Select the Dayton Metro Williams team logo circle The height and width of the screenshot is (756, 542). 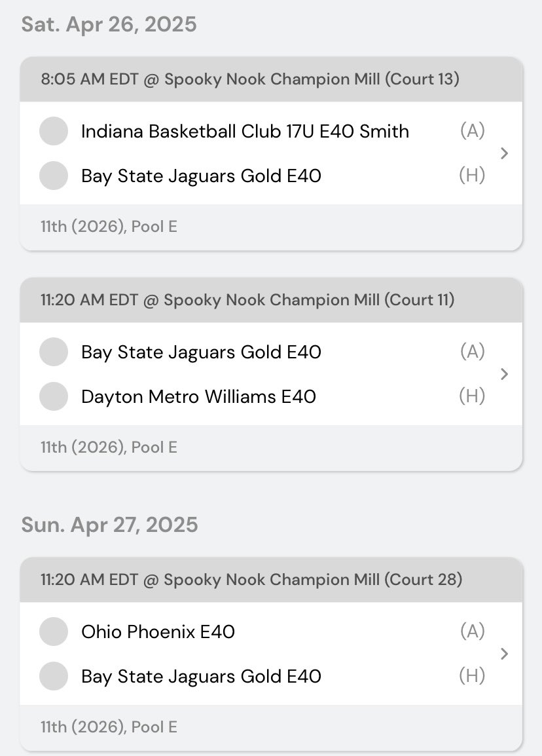pyautogui.click(x=54, y=396)
